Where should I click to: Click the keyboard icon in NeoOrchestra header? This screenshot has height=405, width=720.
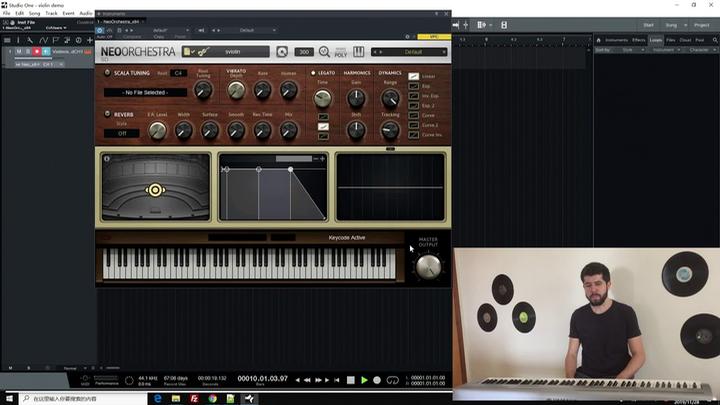(x=359, y=51)
